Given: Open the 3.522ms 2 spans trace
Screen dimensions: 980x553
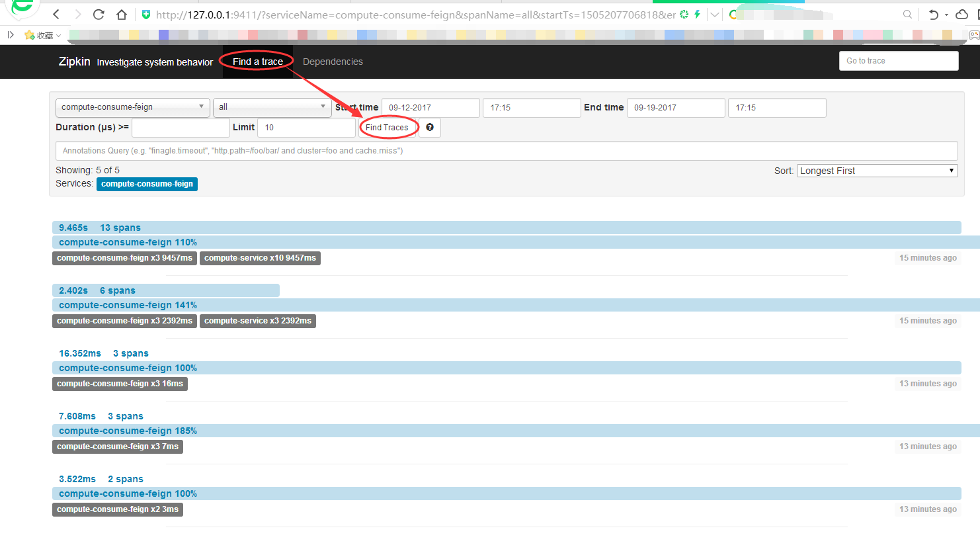Looking at the screenshot, I should pyautogui.click(x=101, y=479).
